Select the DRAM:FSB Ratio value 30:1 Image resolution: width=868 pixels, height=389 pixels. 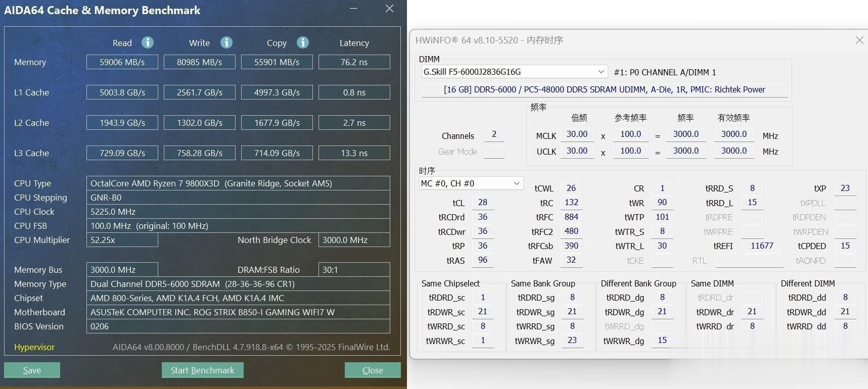[x=354, y=270]
